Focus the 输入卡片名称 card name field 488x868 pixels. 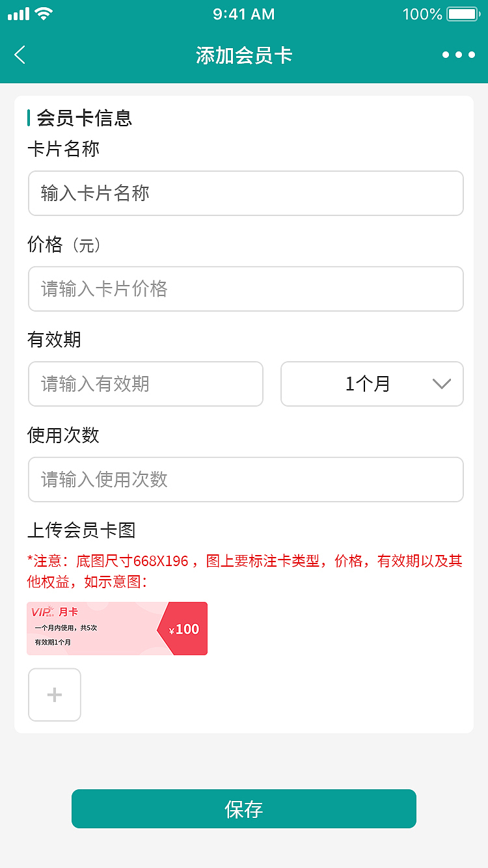245,193
